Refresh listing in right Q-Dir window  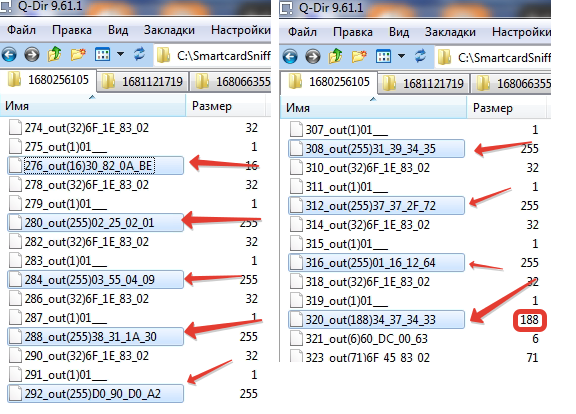pyautogui.click(x=420, y=56)
